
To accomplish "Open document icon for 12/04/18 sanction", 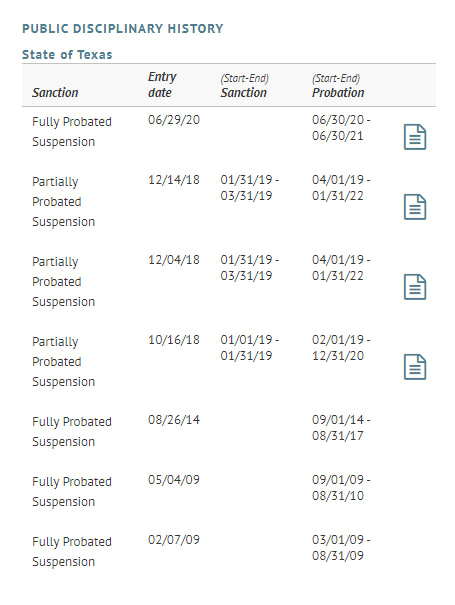I will click(415, 287).
